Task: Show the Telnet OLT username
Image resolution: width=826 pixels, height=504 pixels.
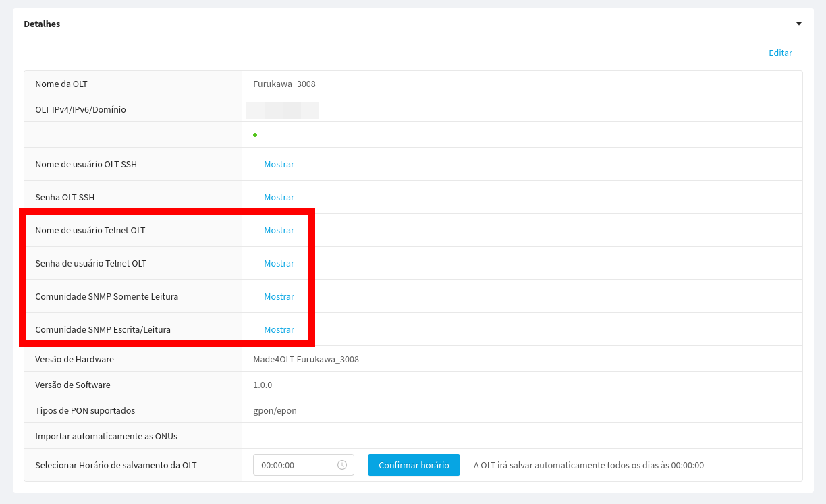Action: 279,230
